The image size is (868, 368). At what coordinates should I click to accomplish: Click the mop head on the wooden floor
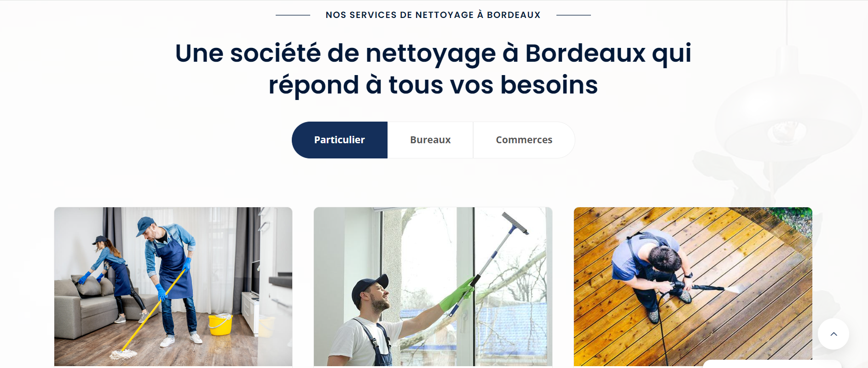123,354
